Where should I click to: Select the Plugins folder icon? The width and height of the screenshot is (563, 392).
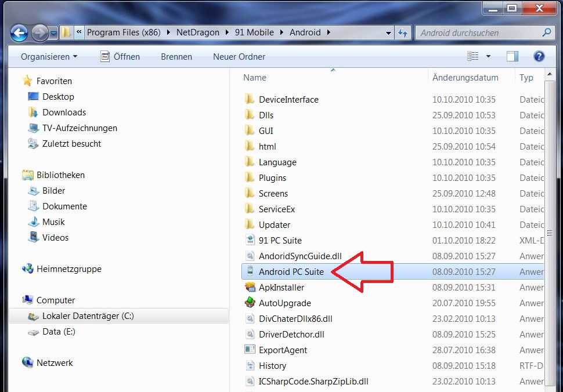point(250,177)
